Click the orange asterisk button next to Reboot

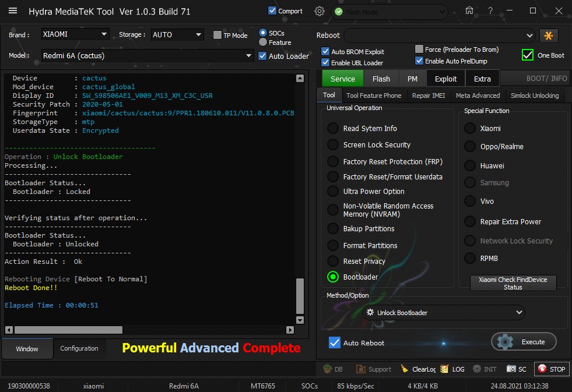pyautogui.click(x=549, y=36)
